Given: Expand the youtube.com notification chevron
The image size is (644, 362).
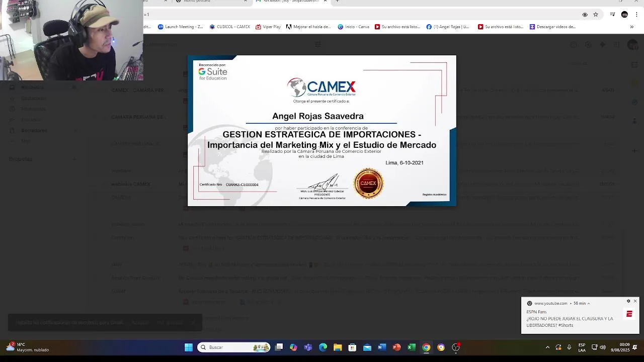Looking at the screenshot, I should [589, 303].
